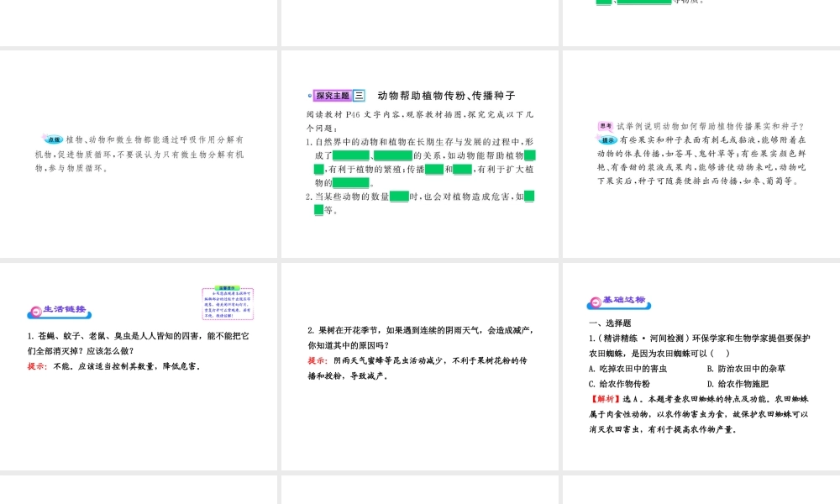Click the green blank right after 传播
This screenshot has height=504, width=840.
[434, 169]
